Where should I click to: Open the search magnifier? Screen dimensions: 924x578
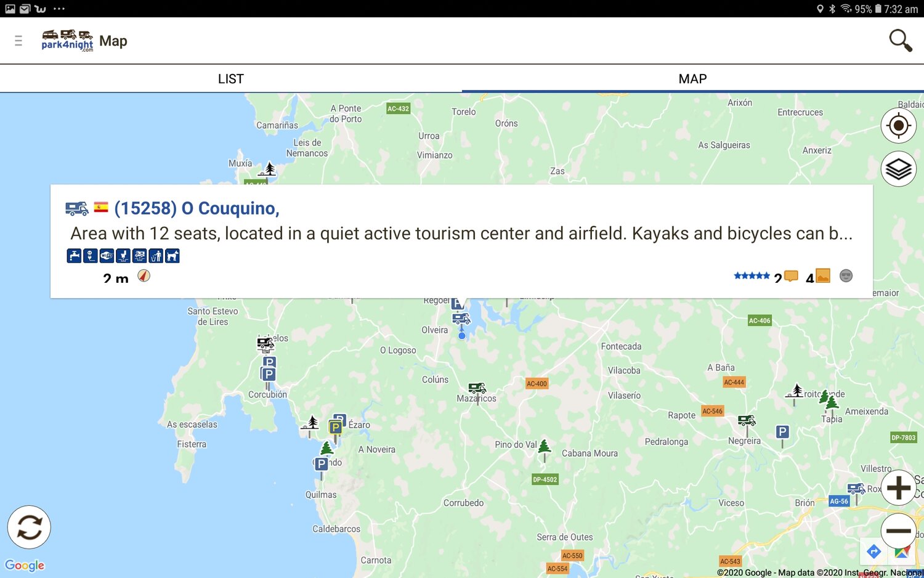(900, 41)
